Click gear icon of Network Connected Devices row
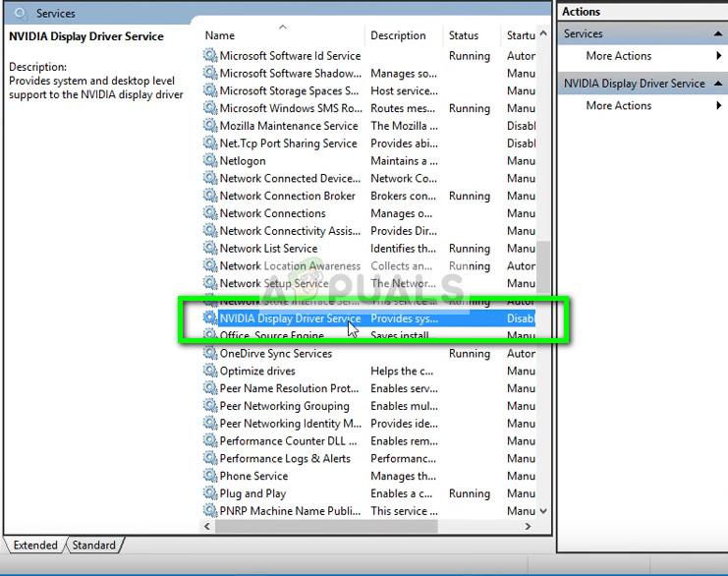 [210, 178]
